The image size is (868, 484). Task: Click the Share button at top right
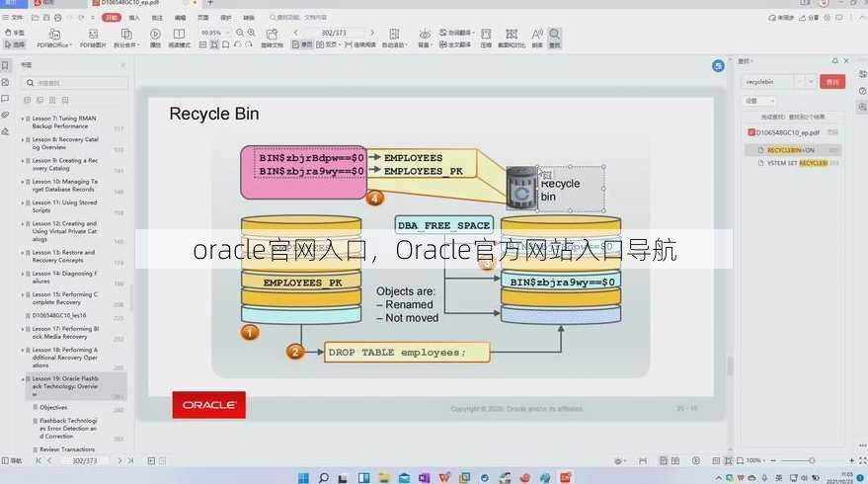pyautogui.click(x=810, y=18)
